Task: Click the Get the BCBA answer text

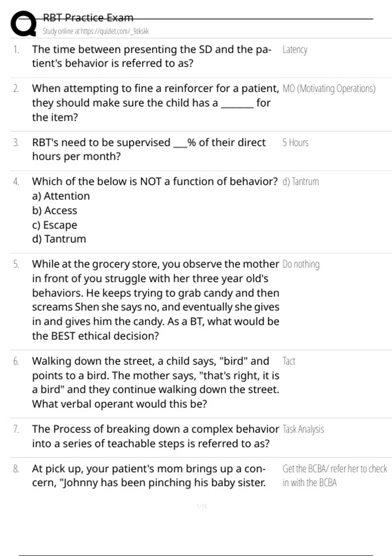Action: click(335, 476)
